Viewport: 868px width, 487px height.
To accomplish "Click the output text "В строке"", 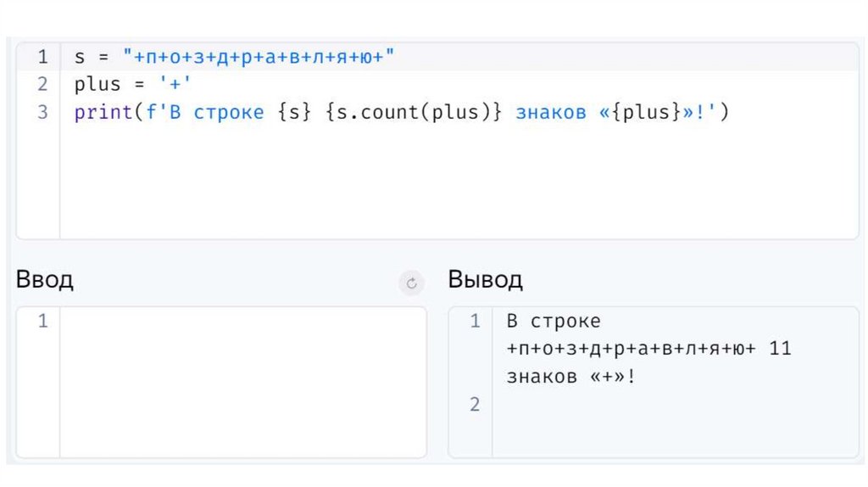I will (x=554, y=322).
